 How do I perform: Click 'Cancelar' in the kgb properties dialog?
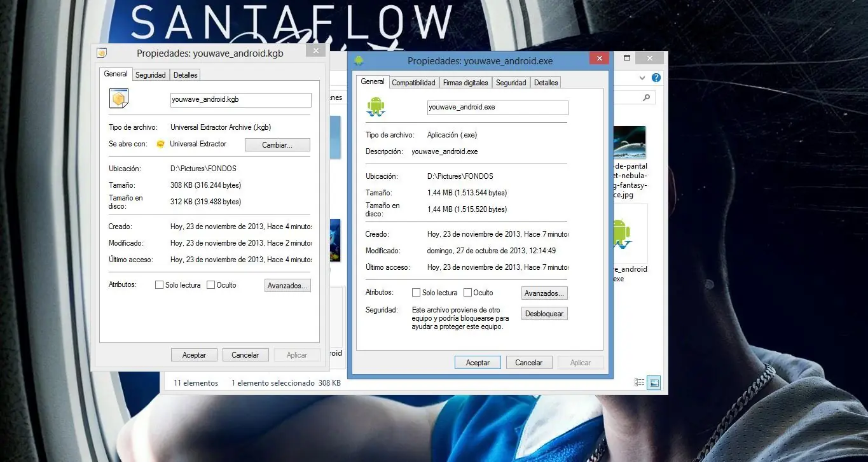(245, 355)
